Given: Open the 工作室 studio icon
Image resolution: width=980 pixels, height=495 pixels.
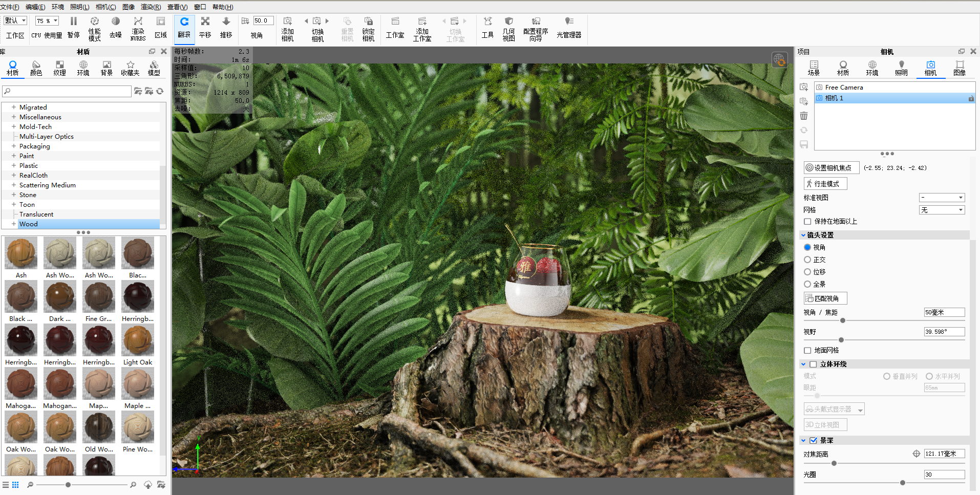Looking at the screenshot, I should point(395,28).
